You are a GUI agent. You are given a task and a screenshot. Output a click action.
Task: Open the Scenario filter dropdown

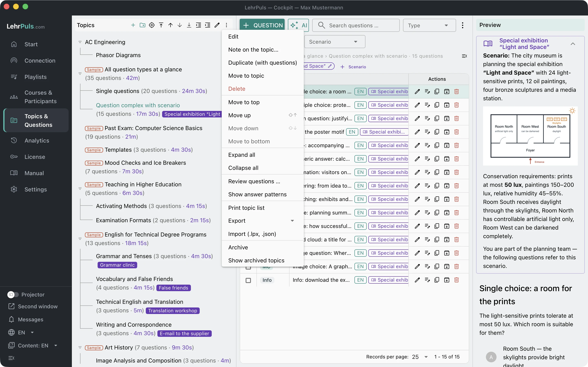[334, 42]
